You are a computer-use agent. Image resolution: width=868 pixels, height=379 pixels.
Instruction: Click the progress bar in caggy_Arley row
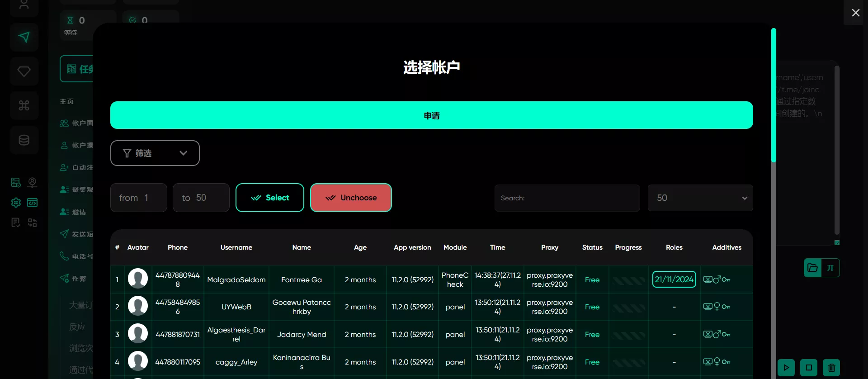[629, 363]
